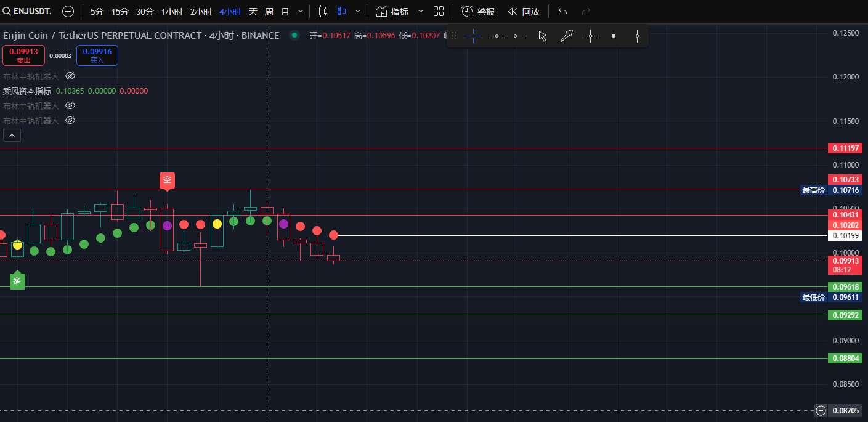The image size is (868, 422).
Task: Switch to the 30分 timeframe
Action: [x=145, y=11]
